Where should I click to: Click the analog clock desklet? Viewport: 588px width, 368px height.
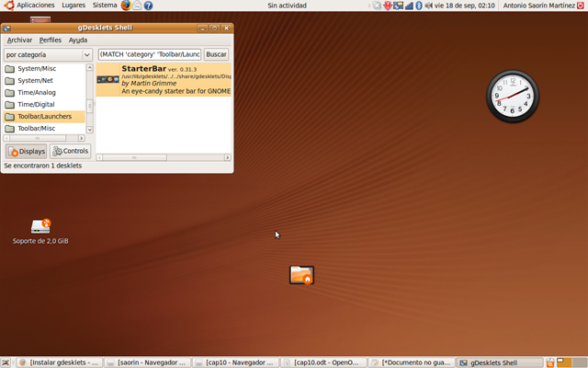[513, 96]
